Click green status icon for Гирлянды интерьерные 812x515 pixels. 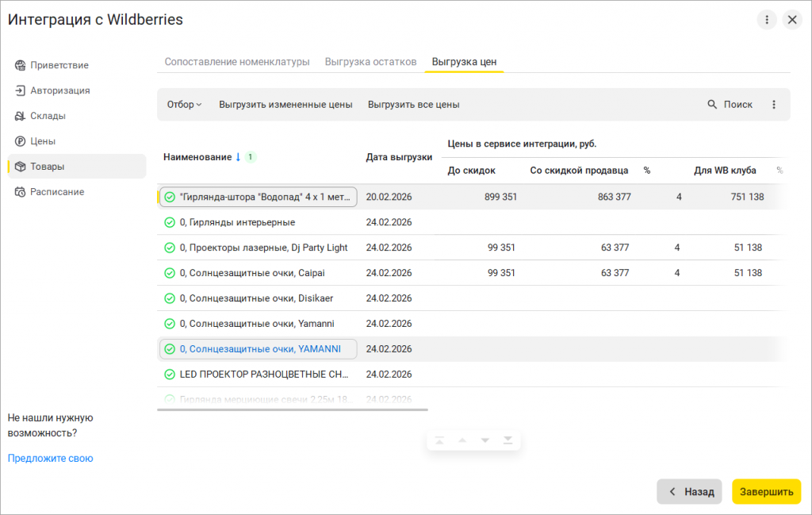click(x=170, y=222)
